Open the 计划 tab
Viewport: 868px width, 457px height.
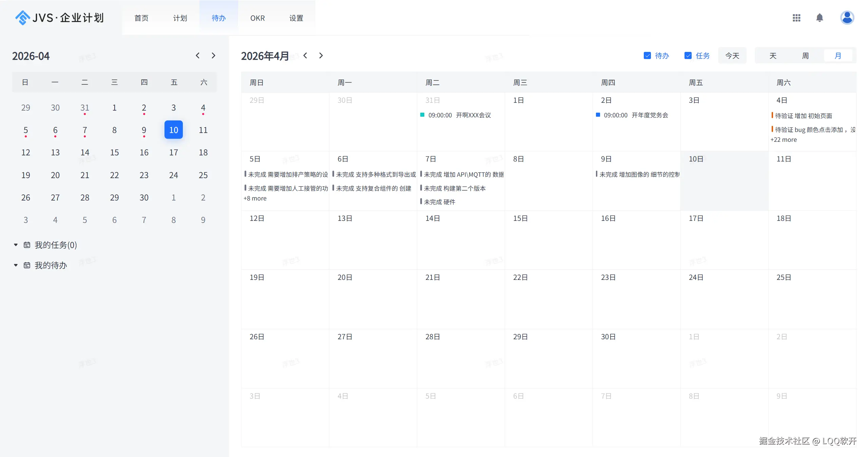click(x=180, y=18)
